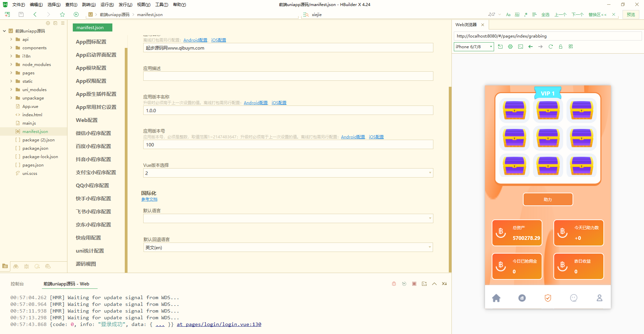Open the 运行(R) menu
This screenshot has height=334, width=644.
click(107, 5)
